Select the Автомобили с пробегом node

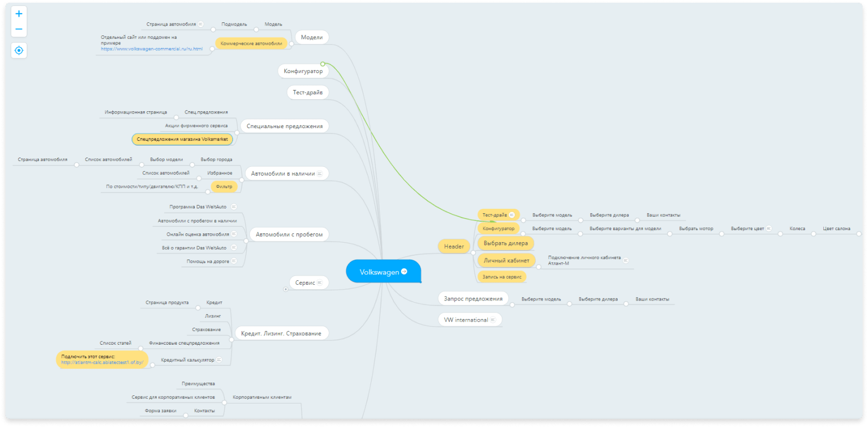[x=289, y=234]
